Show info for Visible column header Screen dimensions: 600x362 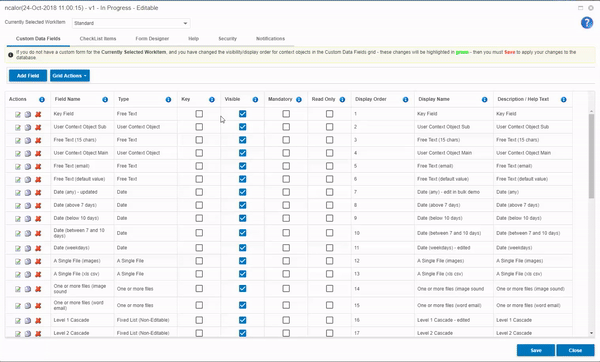[x=255, y=99]
